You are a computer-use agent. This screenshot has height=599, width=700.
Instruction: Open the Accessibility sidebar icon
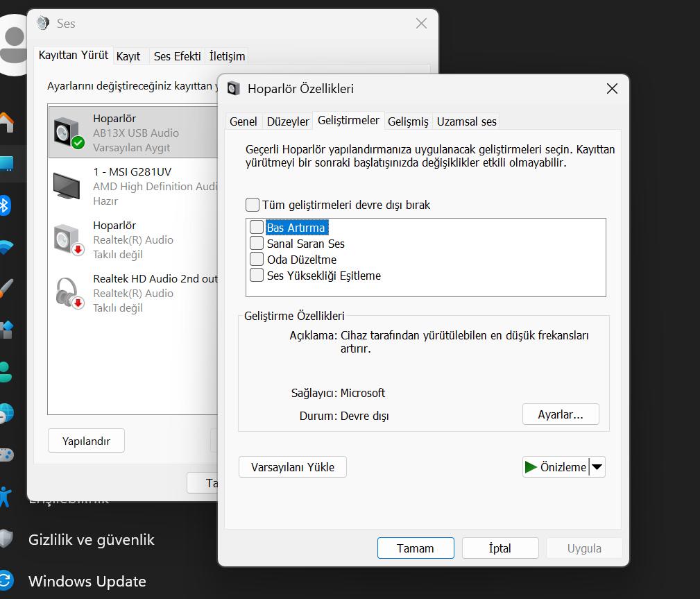6,497
